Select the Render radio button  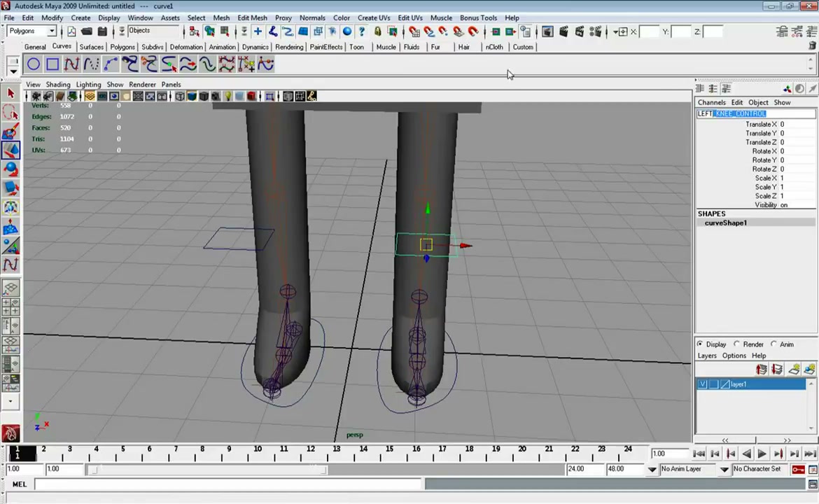(x=736, y=344)
